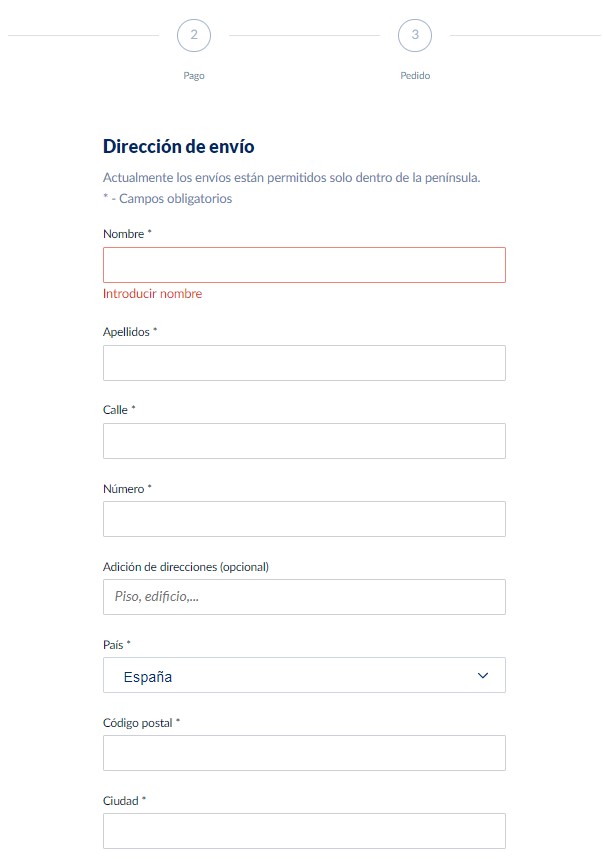Click the Dirección de envío heading
The image size is (603, 859).
(x=179, y=147)
